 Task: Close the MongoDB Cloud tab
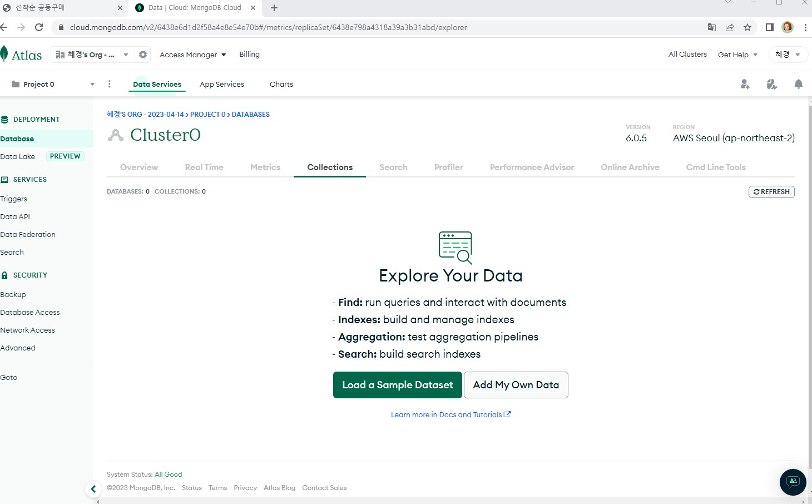(253, 8)
